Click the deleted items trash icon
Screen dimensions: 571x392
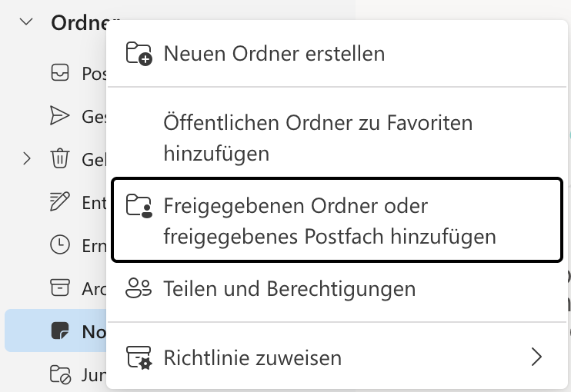click(60, 158)
